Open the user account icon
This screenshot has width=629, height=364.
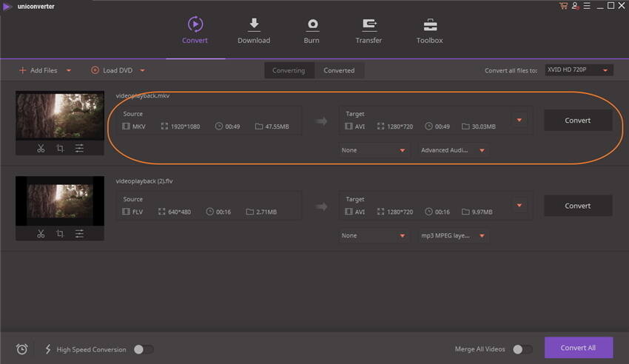575,6
